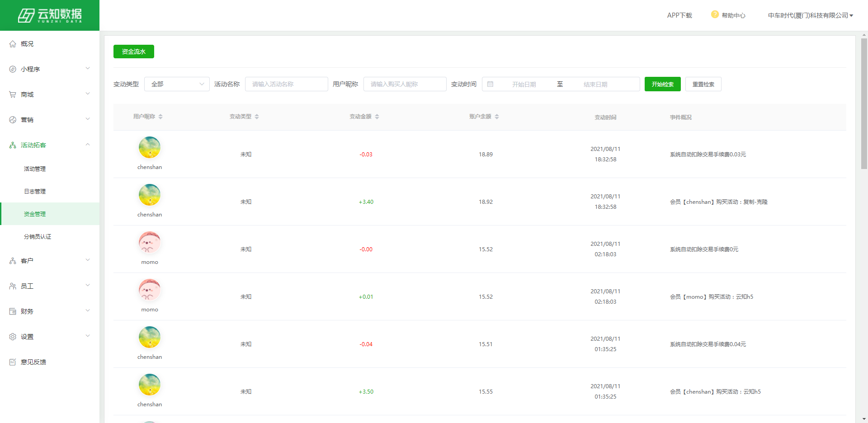Click the scrollbar down arrow
Viewport: 868px width, 423px height.
pos(864,419)
